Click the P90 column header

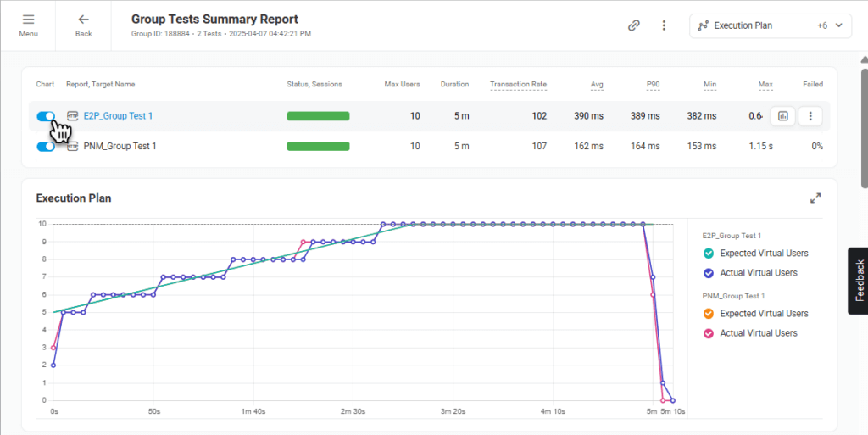point(653,84)
